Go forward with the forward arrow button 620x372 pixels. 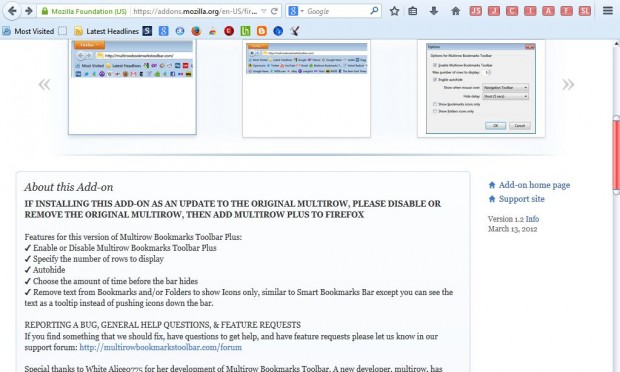[x=28, y=11]
